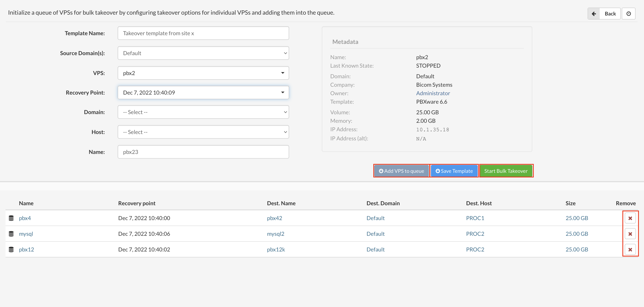The width and height of the screenshot is (644, 307).
Task: Start the Bulk Takeover
Action: [x=506, y=171]
